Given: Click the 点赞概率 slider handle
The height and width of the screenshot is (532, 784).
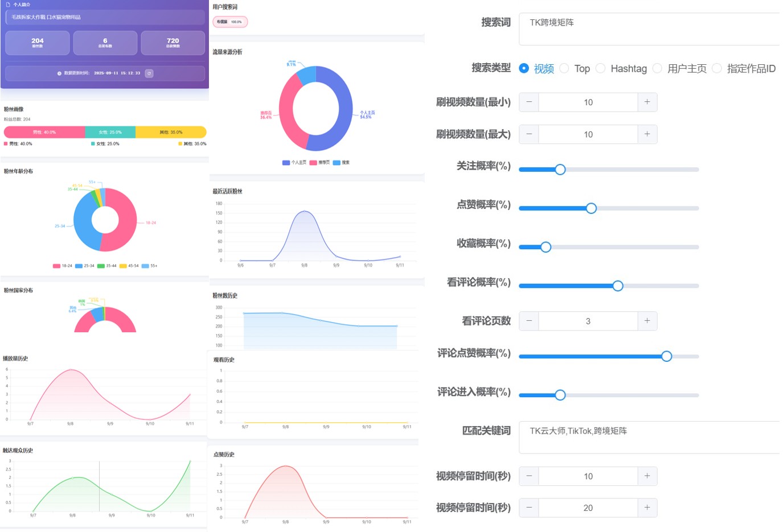Looking at the screenshot, I should point(591,208).
